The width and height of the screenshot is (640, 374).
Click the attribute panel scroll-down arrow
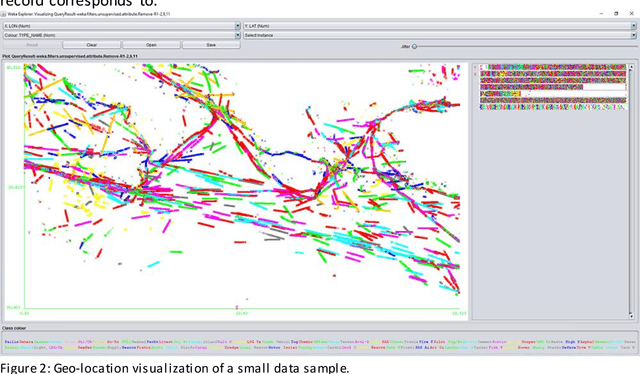(631, 316)
